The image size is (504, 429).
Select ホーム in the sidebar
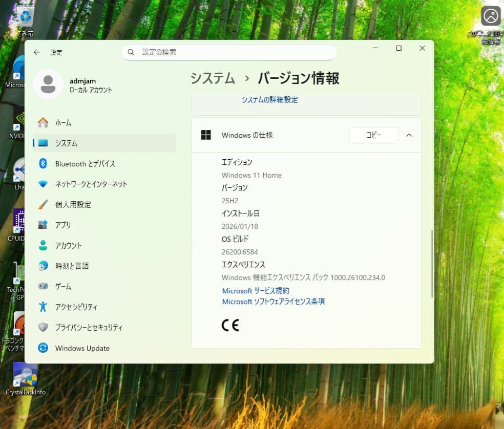click(x=62, y=123)
